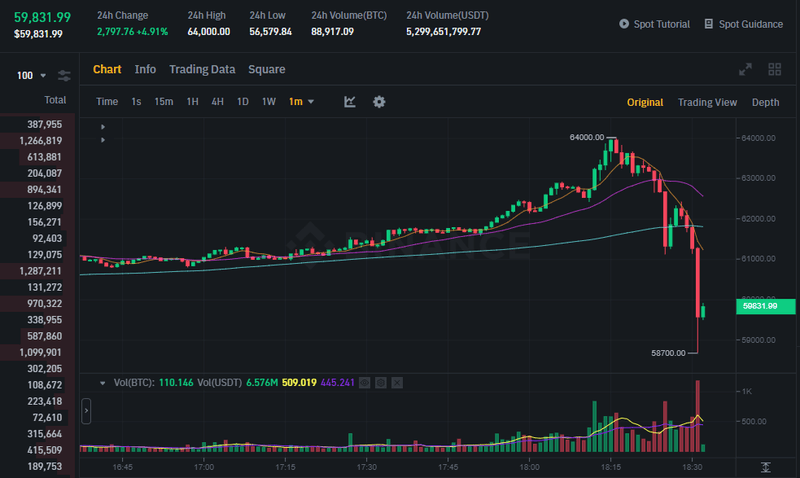Expand chart to fullscreen
800x478 pixels.
click(745, 69)
